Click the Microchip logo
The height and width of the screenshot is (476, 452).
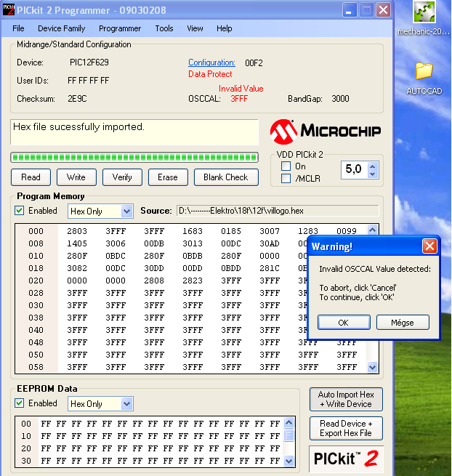click(326, 132)
